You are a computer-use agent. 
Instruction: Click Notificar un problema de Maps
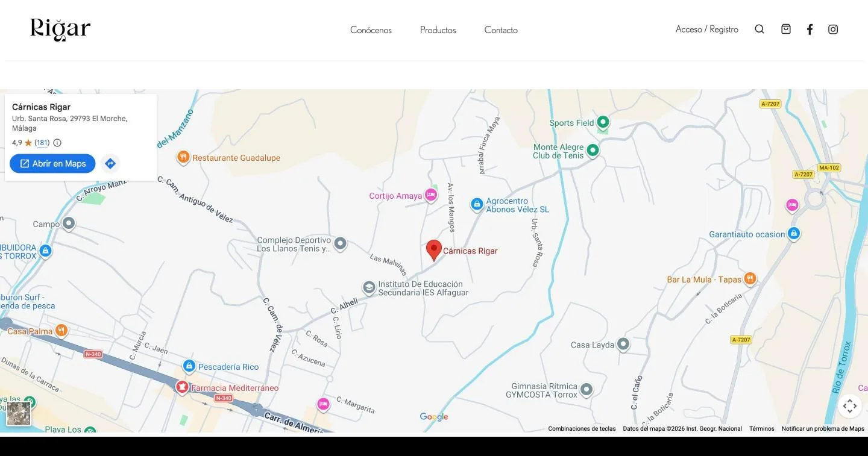pos(823,429)
